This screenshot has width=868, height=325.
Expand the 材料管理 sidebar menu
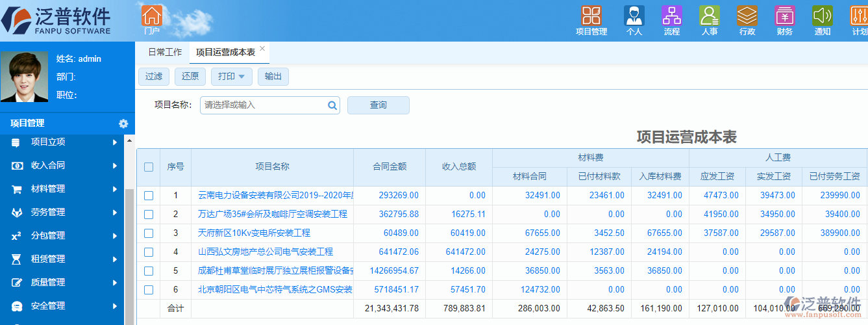(65, 189)
